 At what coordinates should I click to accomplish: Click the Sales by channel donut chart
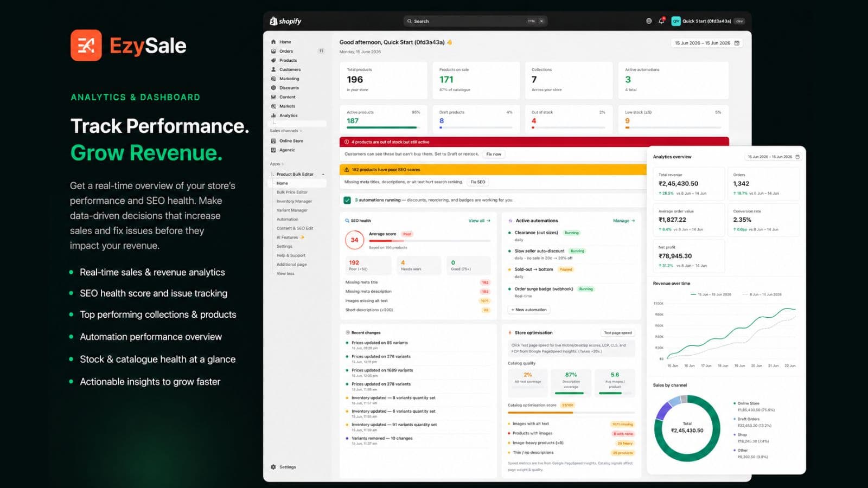tap(687, 428)
